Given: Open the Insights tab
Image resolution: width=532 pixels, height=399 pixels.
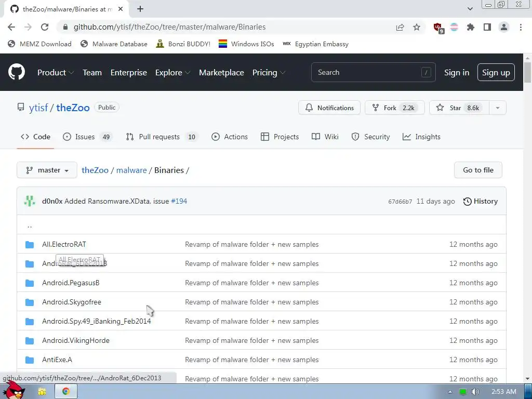Looking at the screenshot, I should (421, 137).
